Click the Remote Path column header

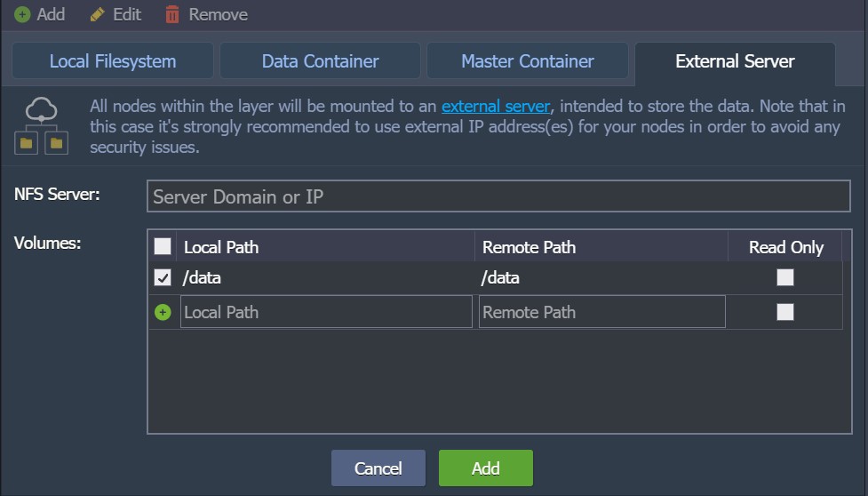[601, 247]
